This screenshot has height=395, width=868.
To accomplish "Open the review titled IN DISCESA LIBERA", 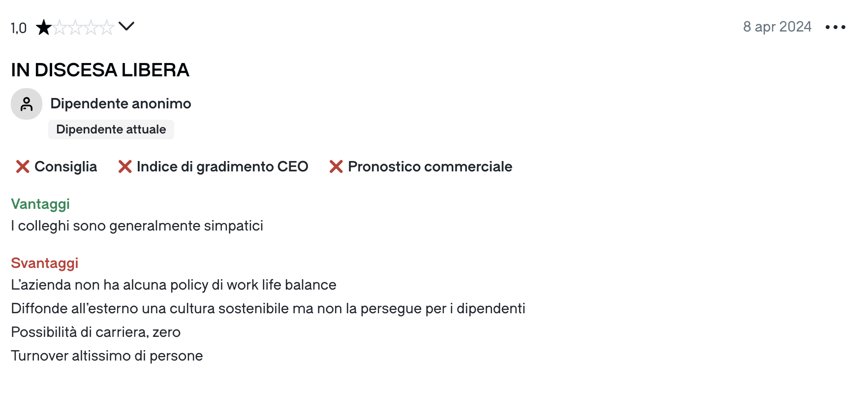I will (x=100, y=70).
